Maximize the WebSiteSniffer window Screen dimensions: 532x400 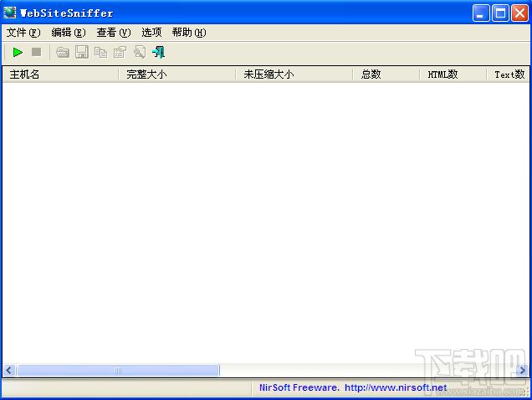[x=500, y=13]
